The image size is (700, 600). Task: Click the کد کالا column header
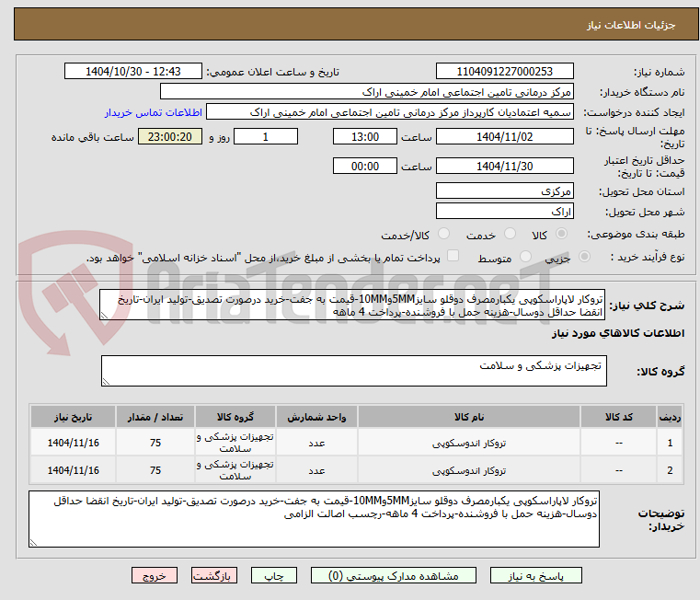tap(618, 417)
